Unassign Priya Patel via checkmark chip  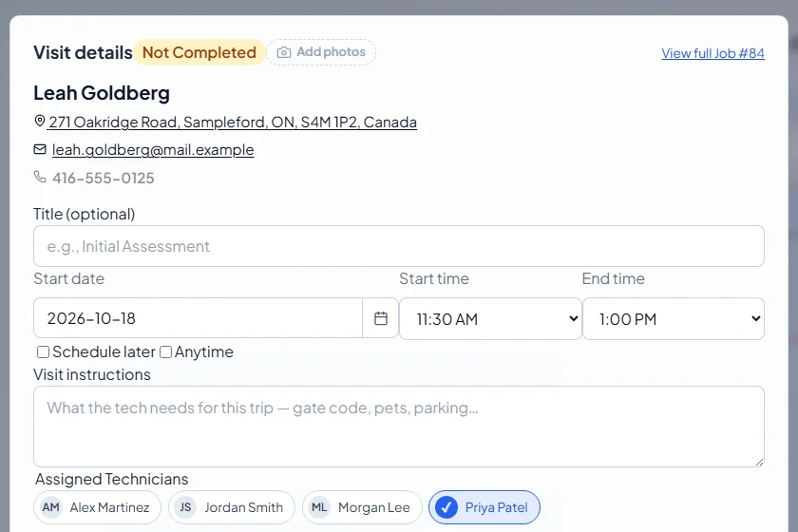(x=484, y=507)
